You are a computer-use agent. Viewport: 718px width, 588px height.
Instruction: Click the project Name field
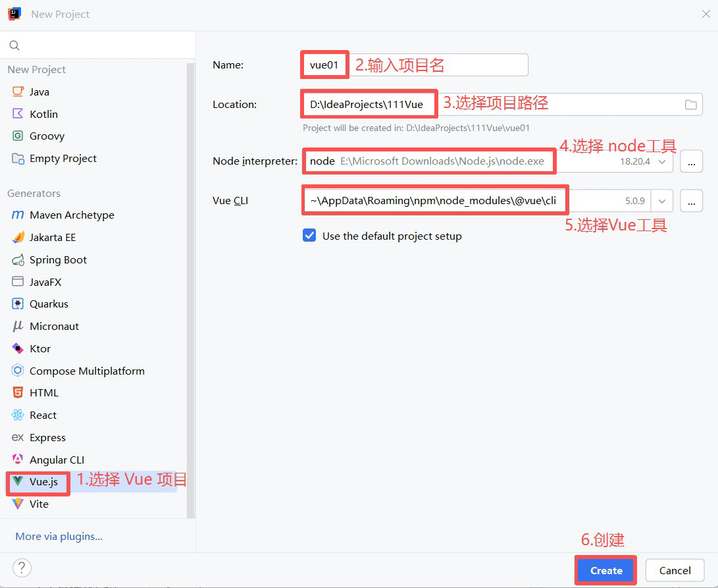[415, 65]
